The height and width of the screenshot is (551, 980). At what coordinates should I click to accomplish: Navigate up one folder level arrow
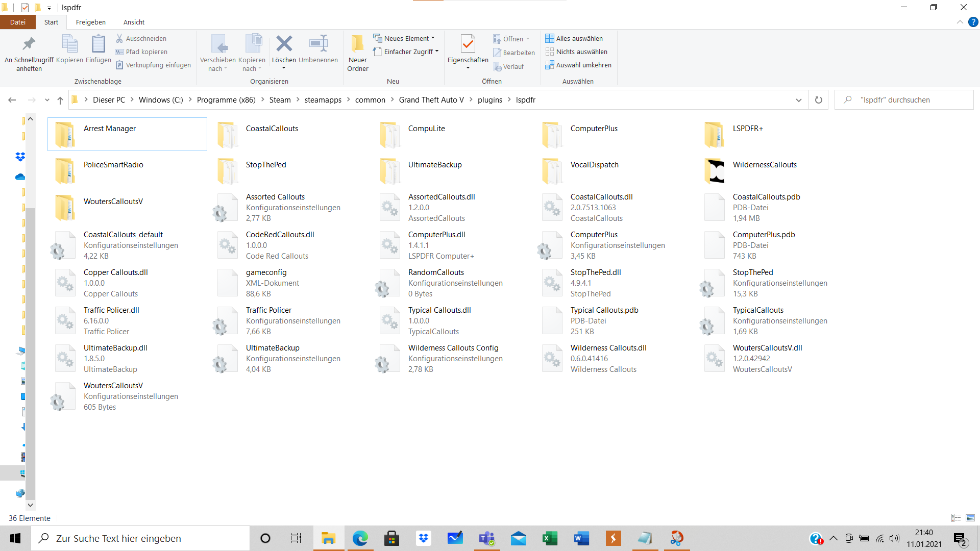click(60, 100)
